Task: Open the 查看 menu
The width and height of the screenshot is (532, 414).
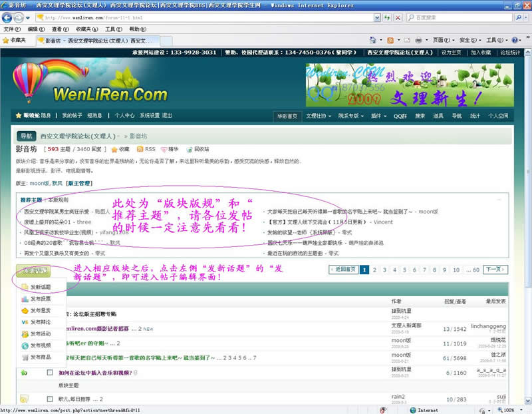Action: 60,29
